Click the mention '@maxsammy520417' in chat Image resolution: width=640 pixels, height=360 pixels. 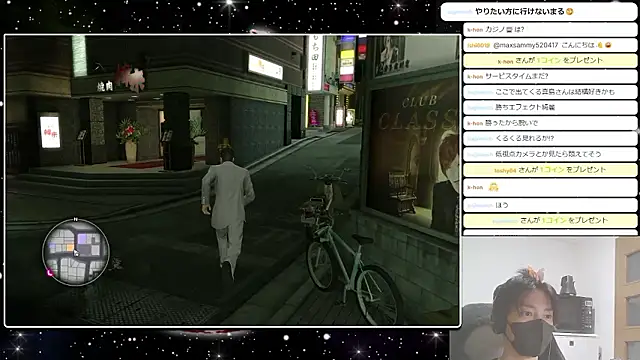(x=526, y=45)
